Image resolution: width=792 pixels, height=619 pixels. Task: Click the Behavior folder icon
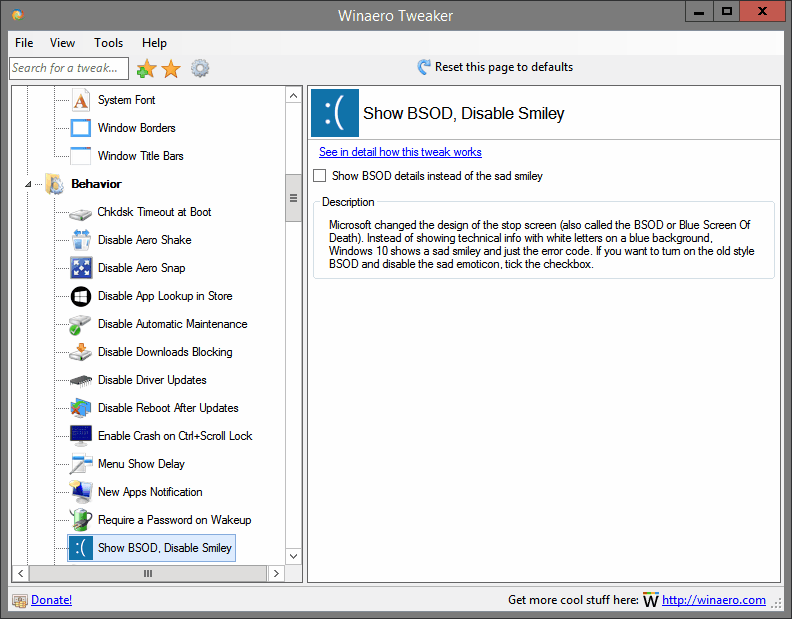[54, 183]
